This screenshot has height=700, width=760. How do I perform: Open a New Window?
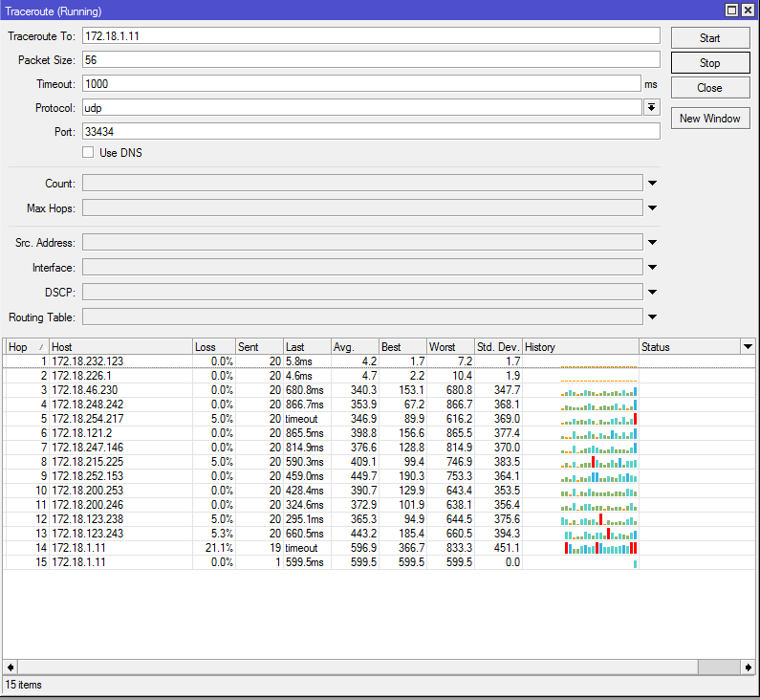709,119
